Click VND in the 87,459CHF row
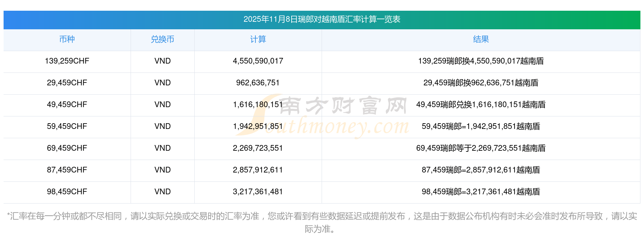The image size is (644, 240). pos(162,170)
